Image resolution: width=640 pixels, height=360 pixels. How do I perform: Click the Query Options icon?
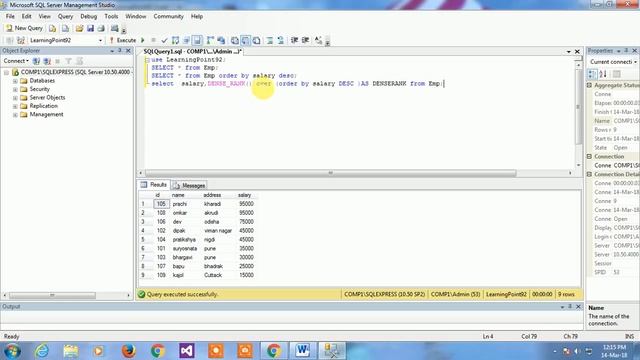(187, 40)
